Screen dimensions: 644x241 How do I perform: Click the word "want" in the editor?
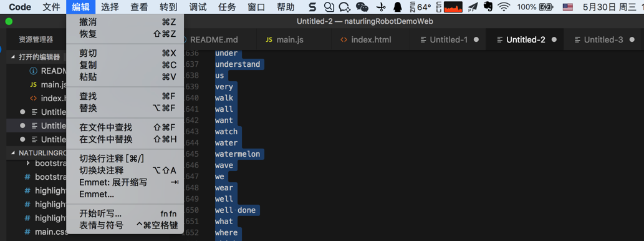224,120
